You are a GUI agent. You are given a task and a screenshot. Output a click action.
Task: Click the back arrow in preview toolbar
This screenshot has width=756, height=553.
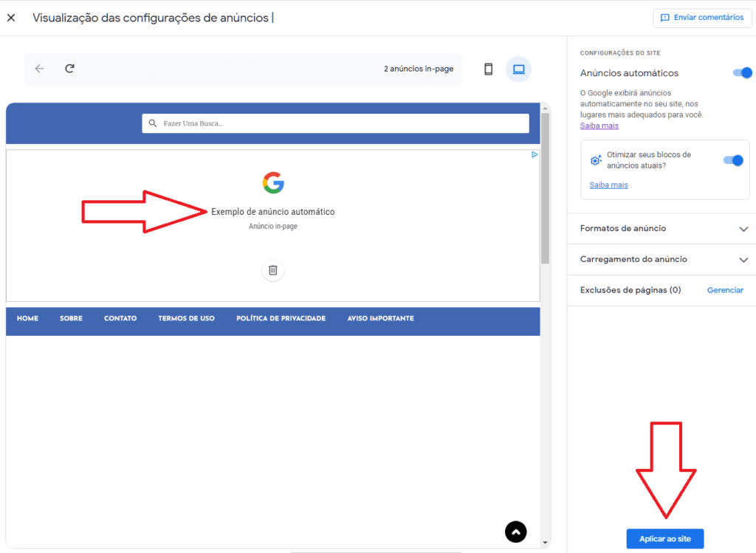40,69
